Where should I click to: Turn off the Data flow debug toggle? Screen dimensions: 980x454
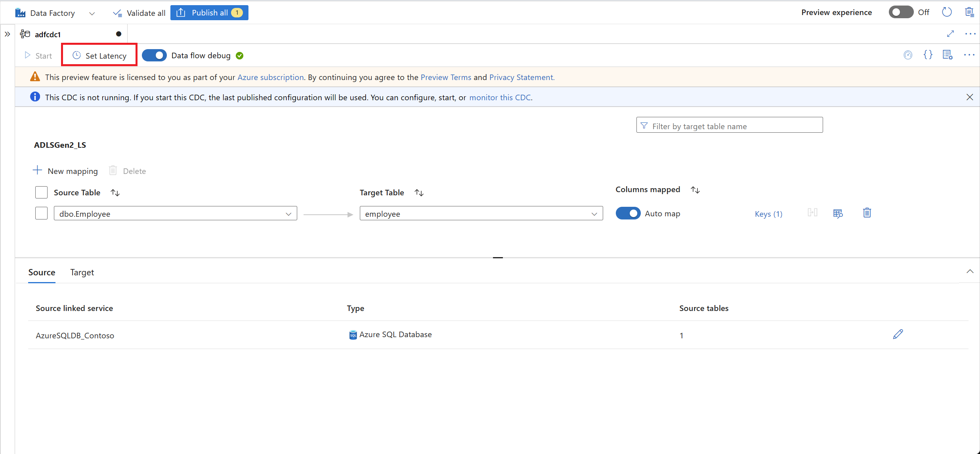point(154,55)
